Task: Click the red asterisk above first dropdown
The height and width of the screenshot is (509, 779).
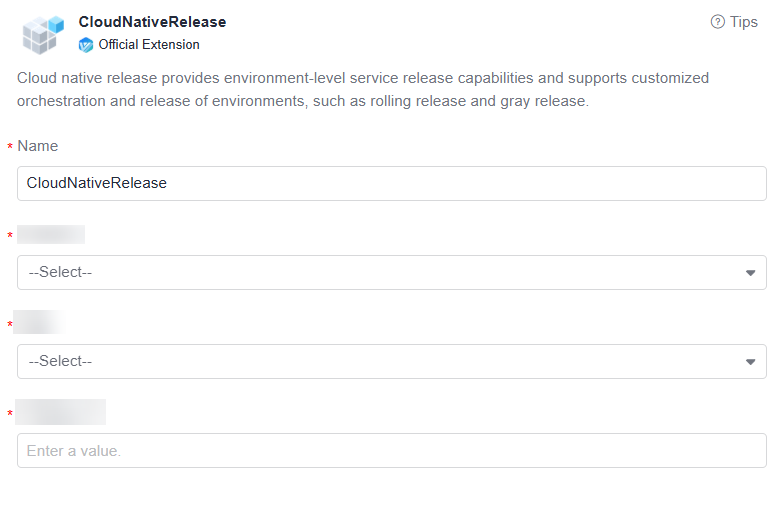Action: point(10,237)
